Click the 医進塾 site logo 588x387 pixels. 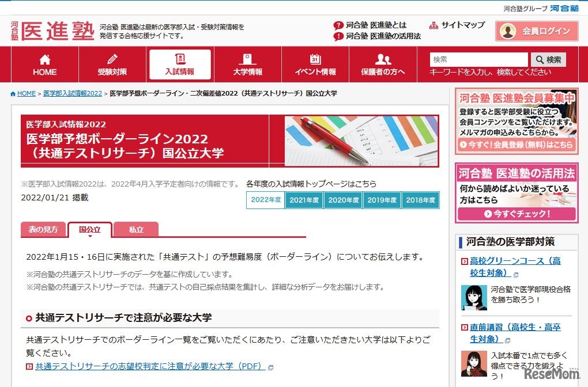(x=52, y=31)
